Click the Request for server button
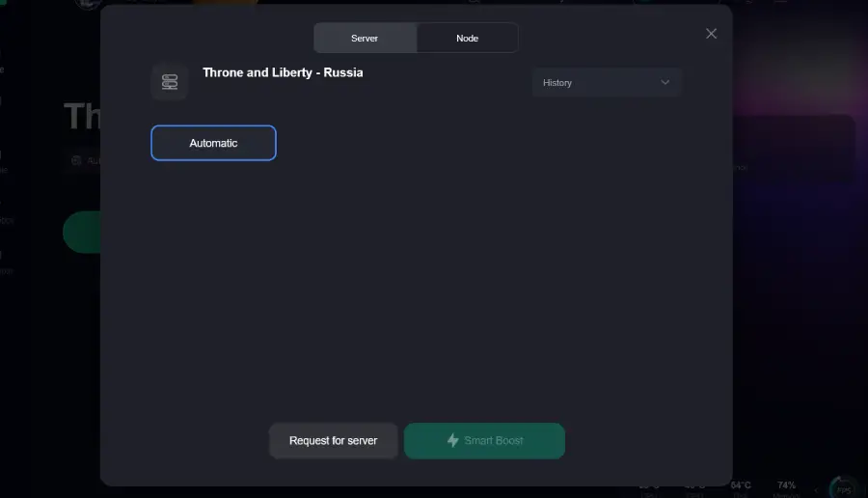This screenshot has height=498, width=868. (x=333, y=441)
